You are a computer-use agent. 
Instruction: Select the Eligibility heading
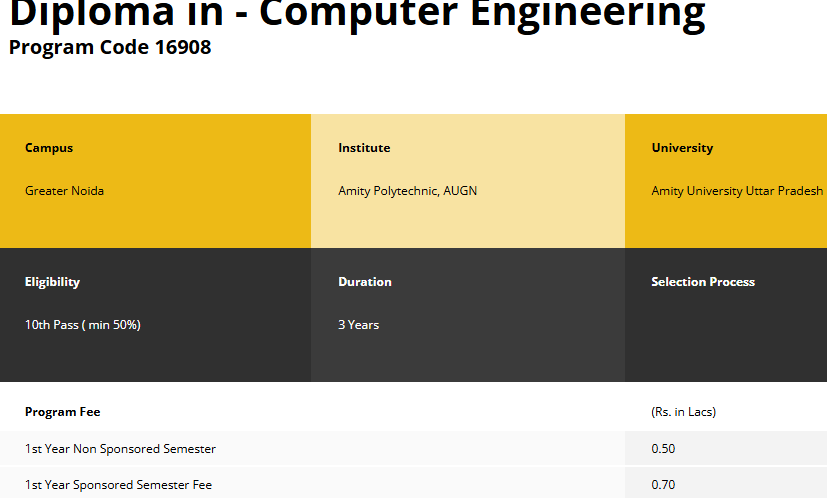point(52,282)
